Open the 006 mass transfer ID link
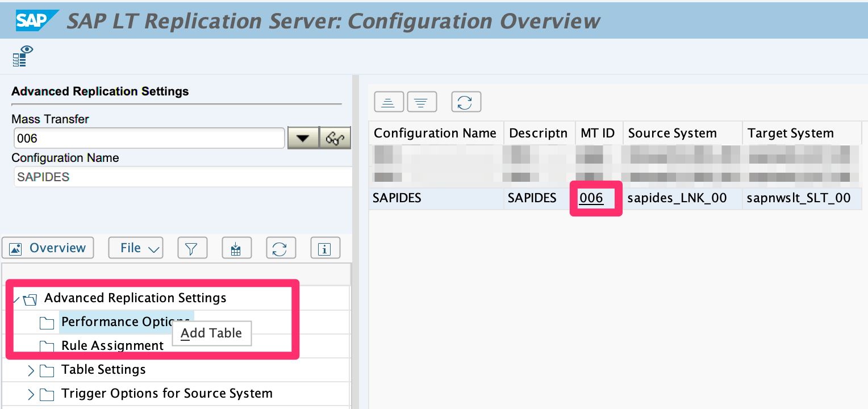The height and width of the screenshot is (409, 868). (591, 198)
